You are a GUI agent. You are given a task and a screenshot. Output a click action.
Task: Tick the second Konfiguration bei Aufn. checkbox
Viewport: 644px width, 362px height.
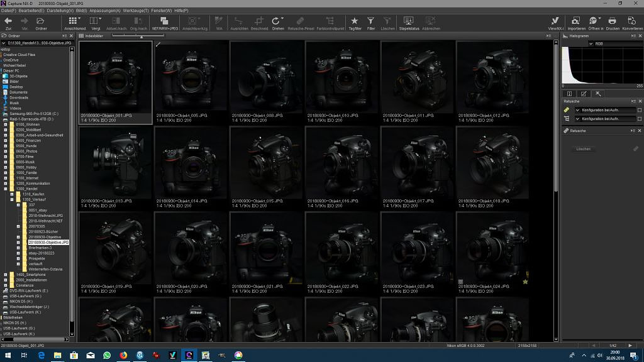pyautogui.click(x=640, y=119)
